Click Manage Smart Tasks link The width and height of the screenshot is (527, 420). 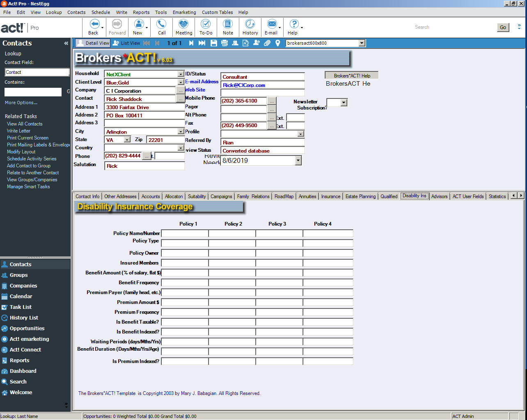[x=28, y=187]
